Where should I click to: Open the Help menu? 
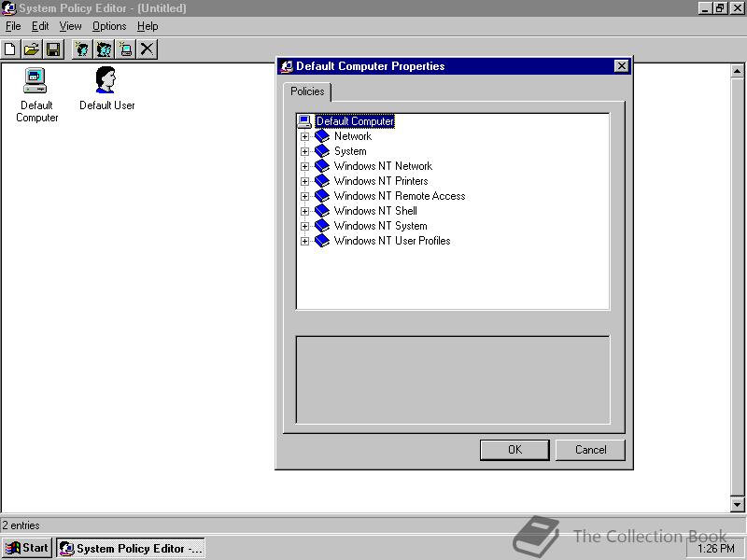(148, 26)
